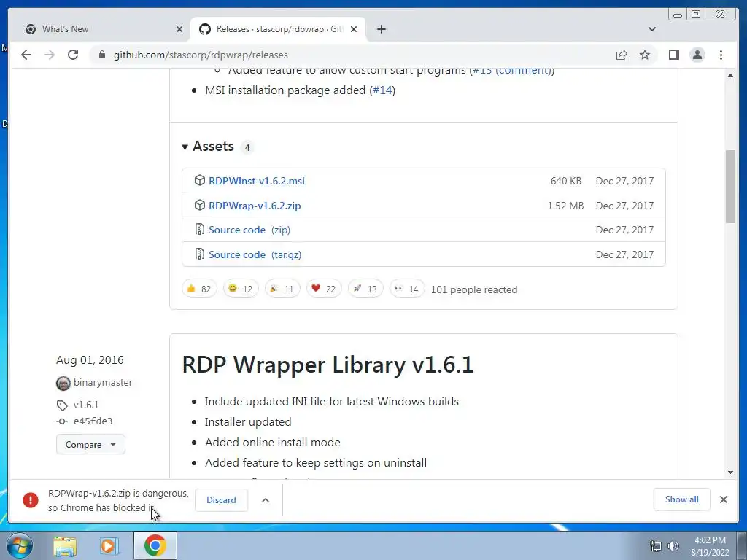Toggle the laugh reaction 12
Image resolution: width=747 pixels, height=560 pixels.
(241, 289)
